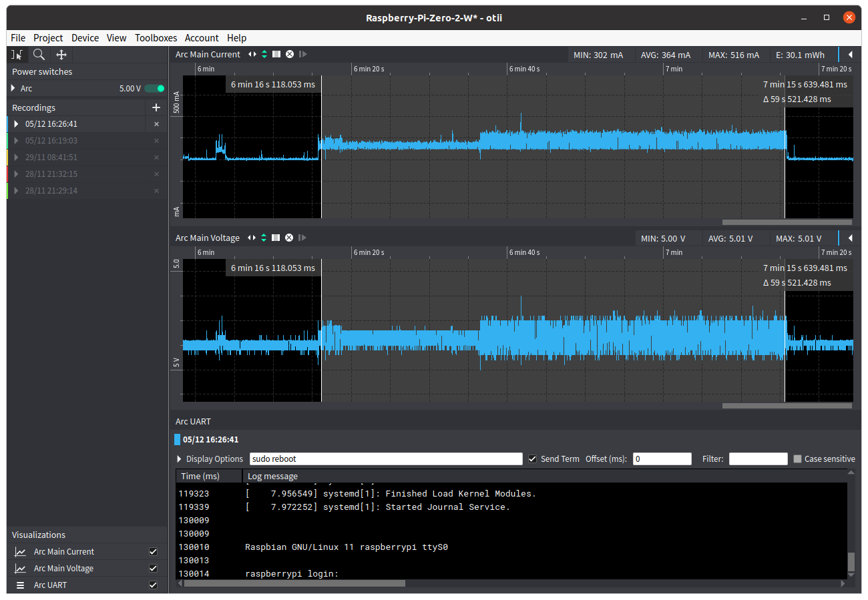Open the File menu

[18, 38]
